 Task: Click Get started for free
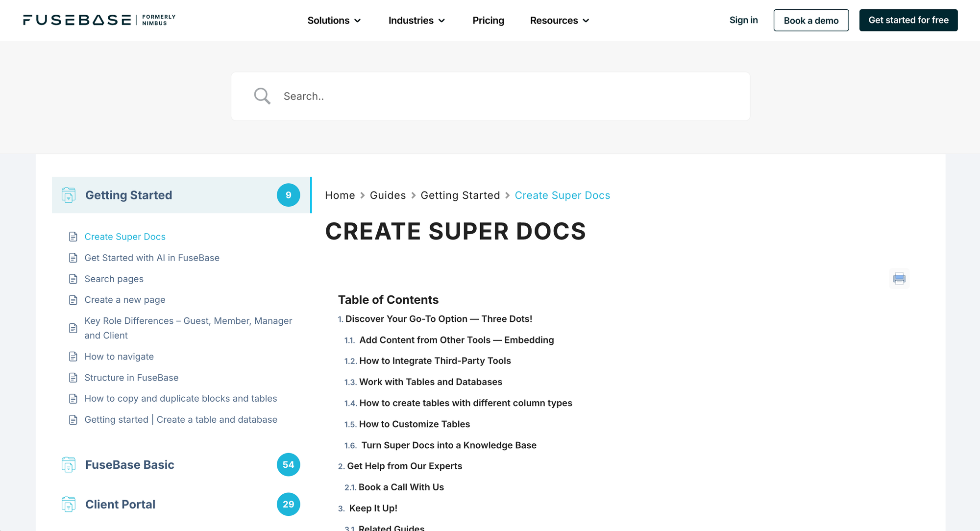(x=908, y=20)
